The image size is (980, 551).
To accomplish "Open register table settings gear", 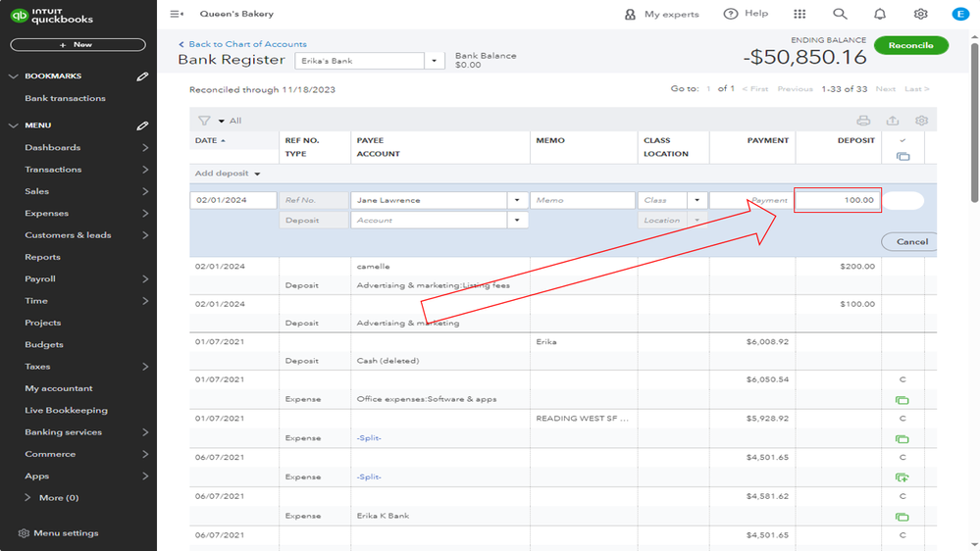I will [x=921, y=121].
